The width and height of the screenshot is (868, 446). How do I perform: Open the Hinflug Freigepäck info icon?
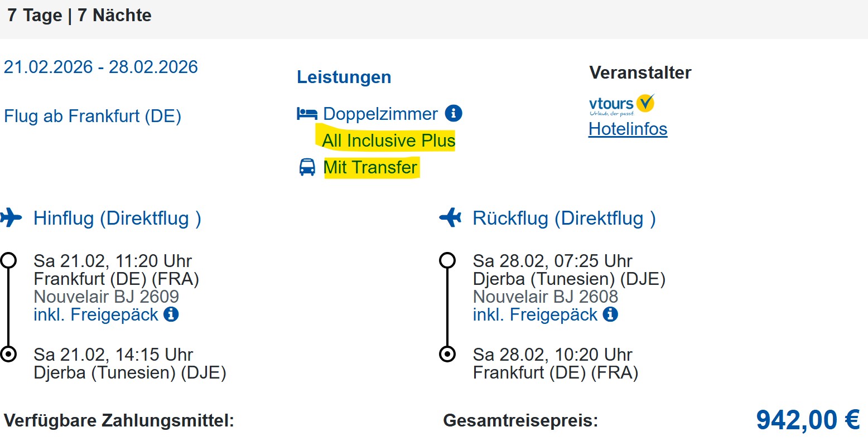(x=171, y=314)
